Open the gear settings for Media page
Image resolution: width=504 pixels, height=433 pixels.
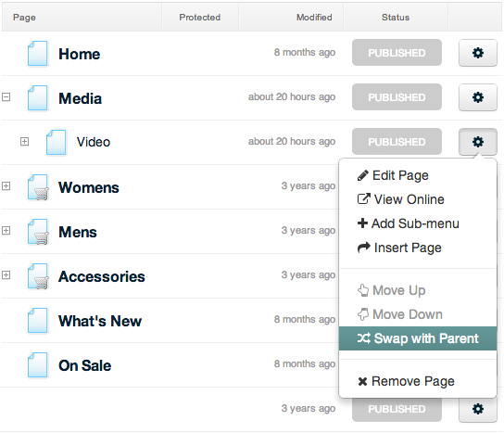478,97
